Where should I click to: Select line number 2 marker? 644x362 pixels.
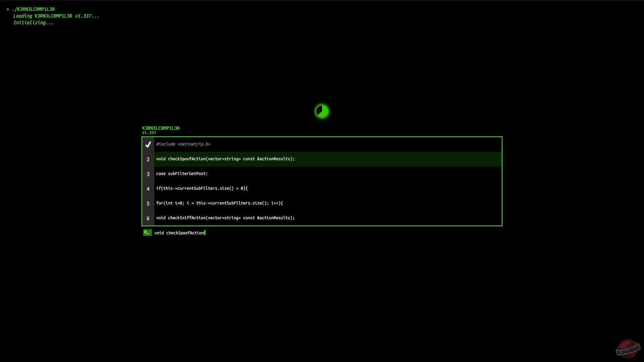[x=148, y=159]
